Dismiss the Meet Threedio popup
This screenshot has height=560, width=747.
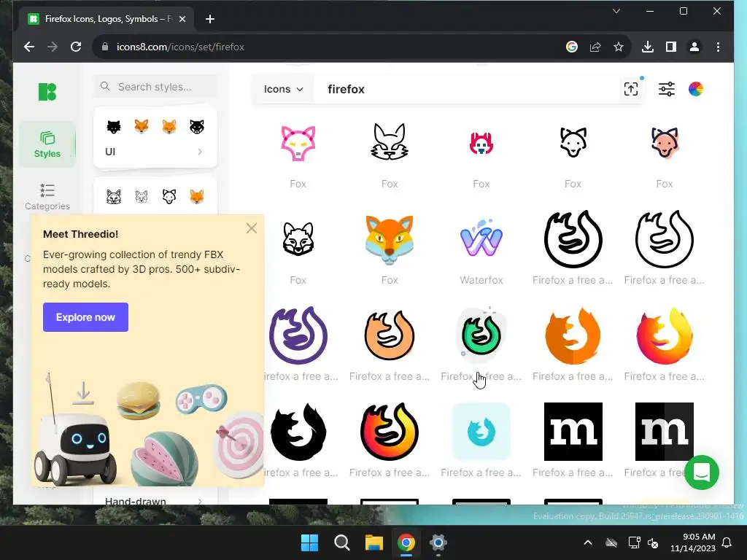pyautogui.click(x=252, y=228)
